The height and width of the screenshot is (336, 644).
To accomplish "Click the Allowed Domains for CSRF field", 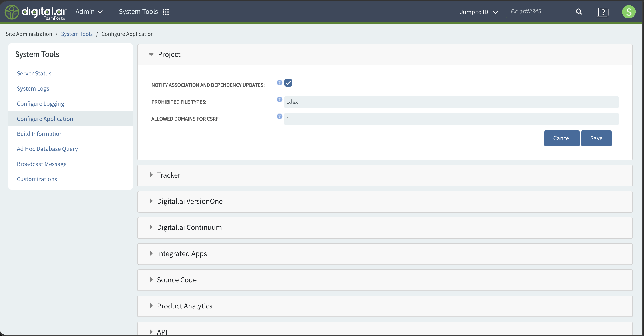I will (x=451, y=119).
